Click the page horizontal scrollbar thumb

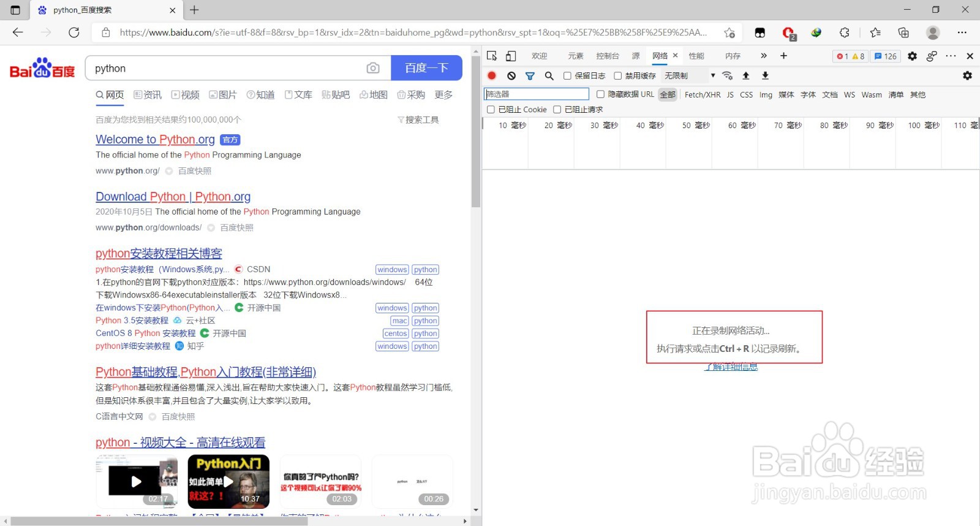[159, 521]
